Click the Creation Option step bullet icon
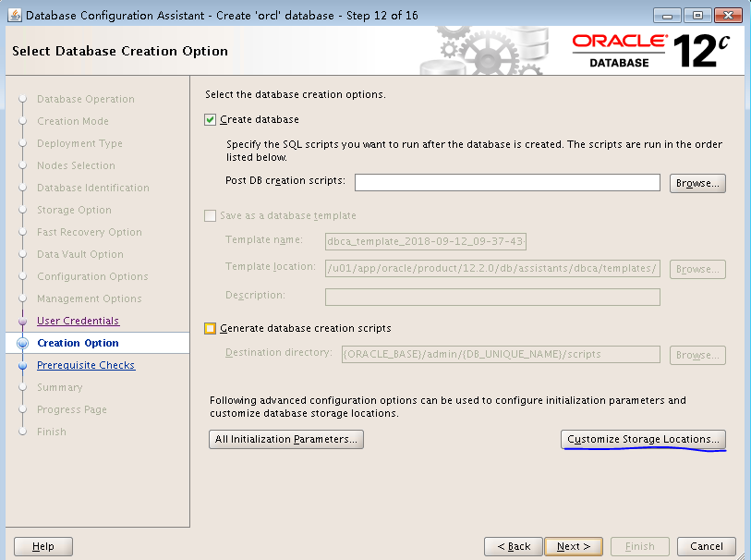The height and width of the screenshot is (560, 751). click(22, 344)
